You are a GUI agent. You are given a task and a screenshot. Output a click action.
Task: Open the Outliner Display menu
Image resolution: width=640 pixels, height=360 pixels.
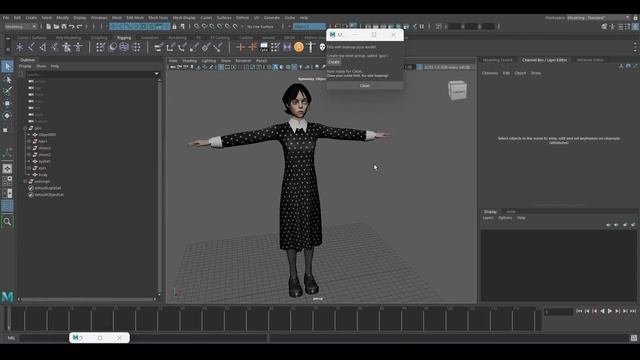25,66
